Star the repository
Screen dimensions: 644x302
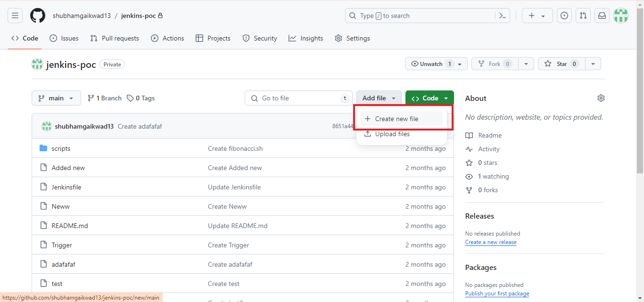coord(561,64)
